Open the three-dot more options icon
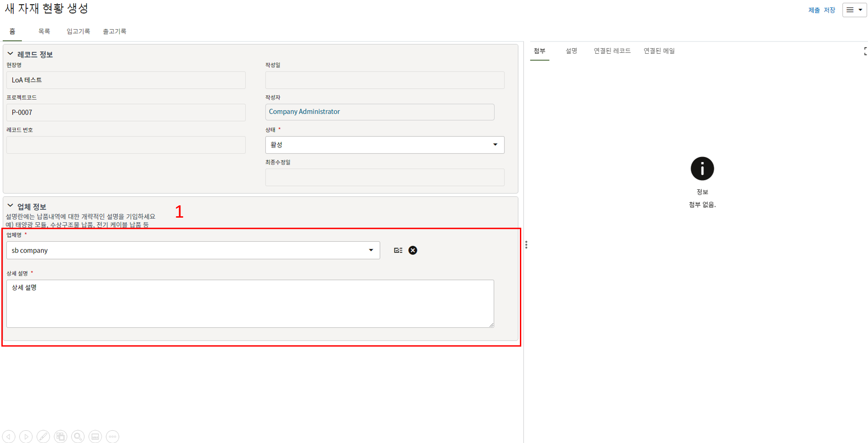The height and width of the screenshot is (443, 868). point(113,437)
